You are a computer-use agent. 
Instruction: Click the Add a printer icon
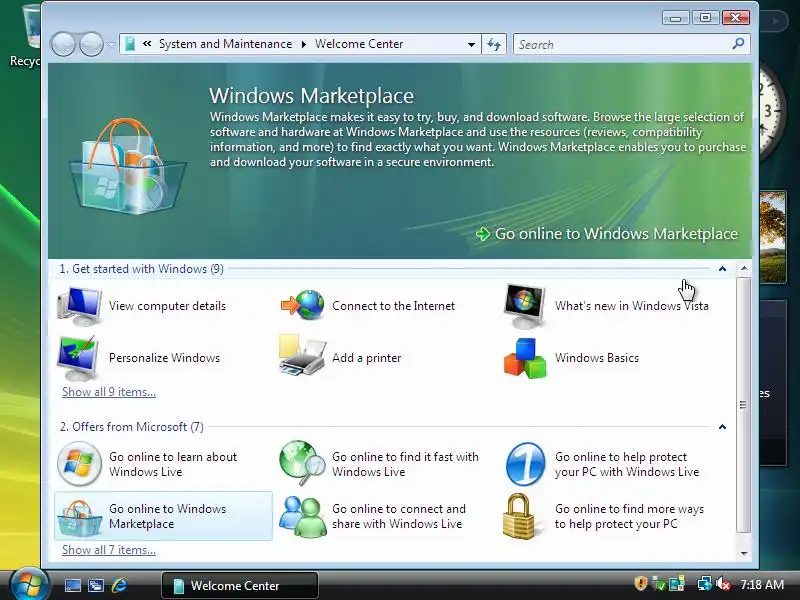pyautogui.click(x=302, y=356)
